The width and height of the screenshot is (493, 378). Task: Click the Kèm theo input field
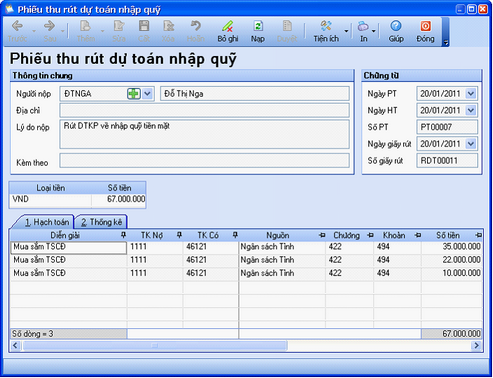(205, 161)
